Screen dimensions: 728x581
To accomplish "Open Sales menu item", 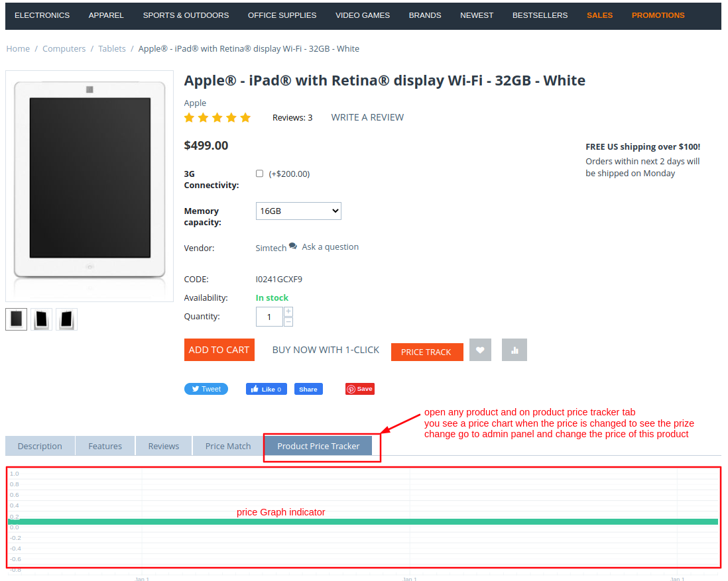I will point(599,15).
